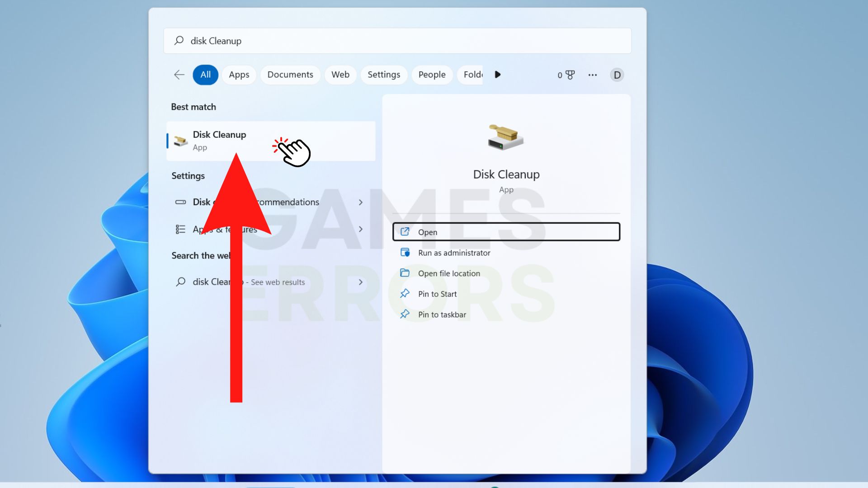868x488 pixels.
Task: Expand Apps & features result chevron
Action: coord(360,229)
